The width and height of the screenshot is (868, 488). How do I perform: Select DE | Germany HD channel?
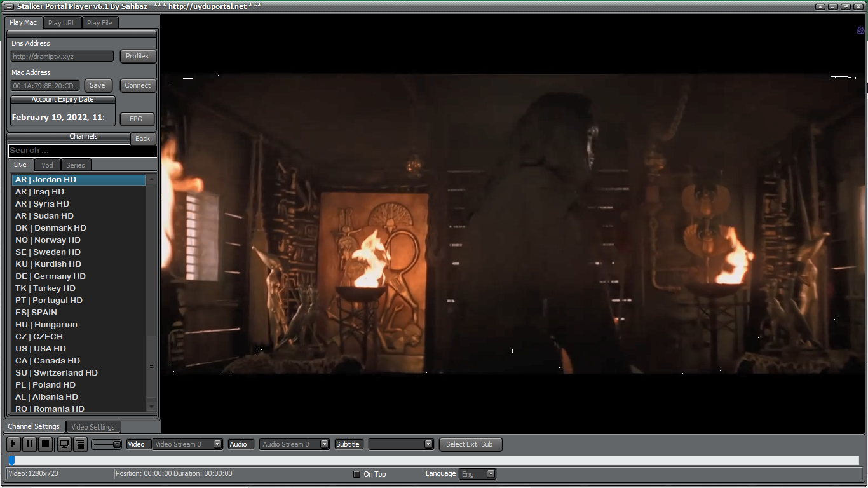pyautogui.click(x=79, y=276)
